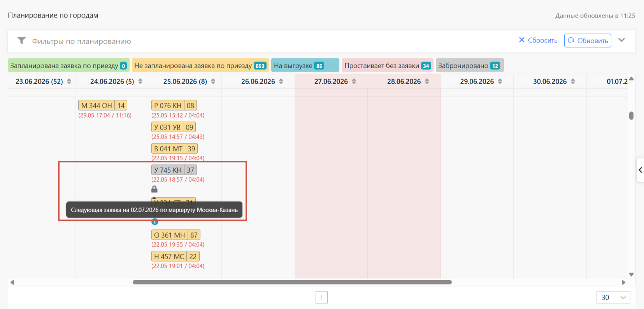Open the side panel with the left chevron
This screenshot has width=644, height=309.
coord(640,170)
